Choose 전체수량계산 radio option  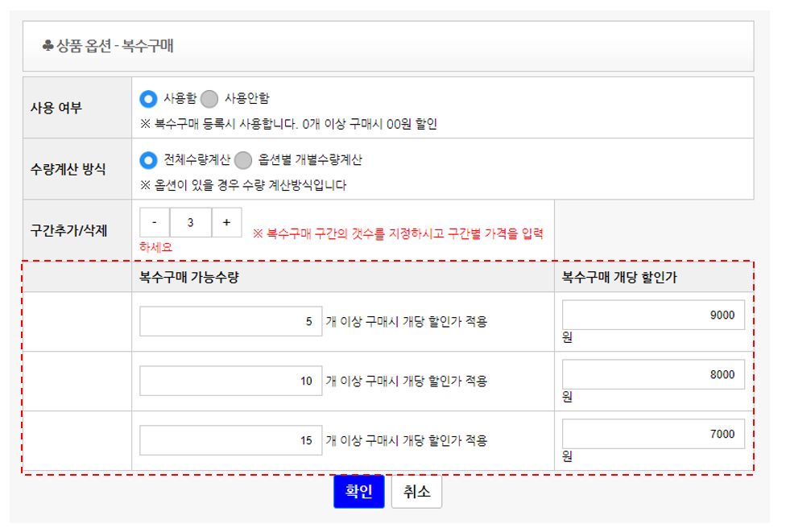(x=148, y=160)
